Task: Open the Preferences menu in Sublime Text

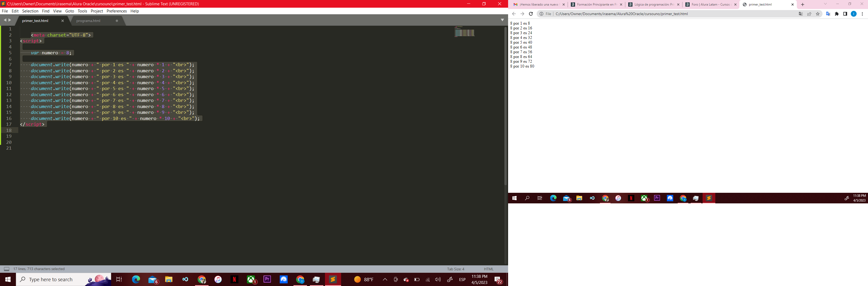Action: [x=117, y=11]
